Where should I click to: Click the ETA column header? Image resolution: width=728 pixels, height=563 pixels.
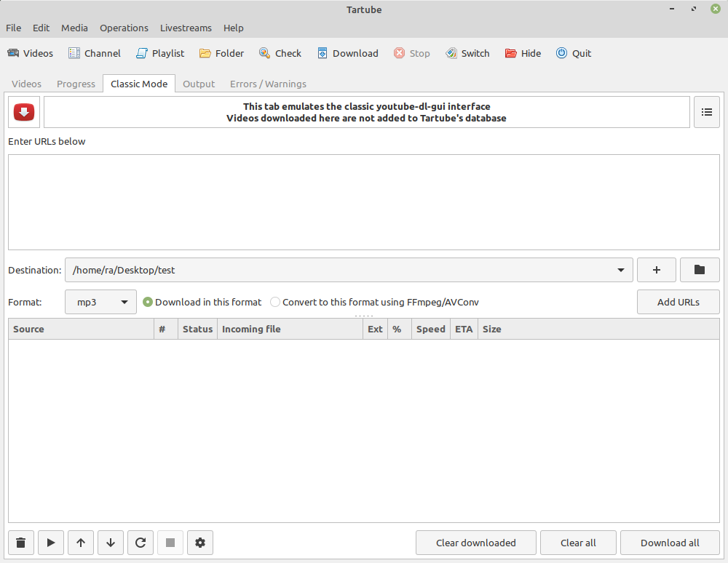coord(464,329)
